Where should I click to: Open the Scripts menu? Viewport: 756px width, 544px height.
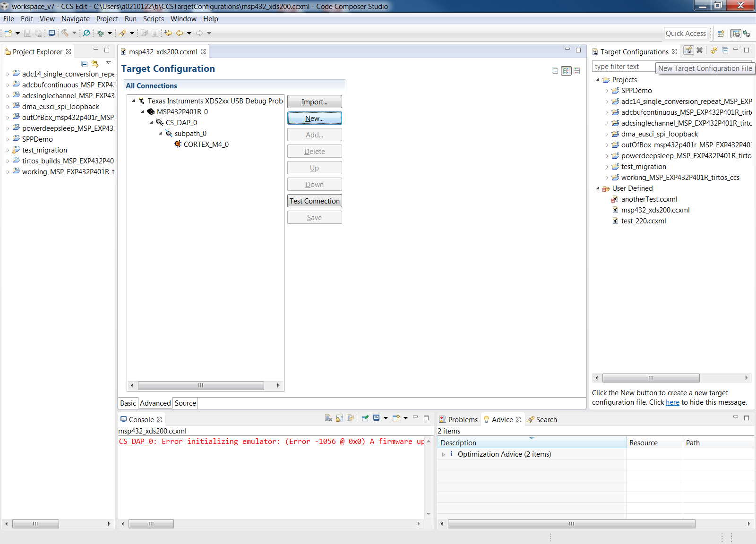[x=154, y=19]
